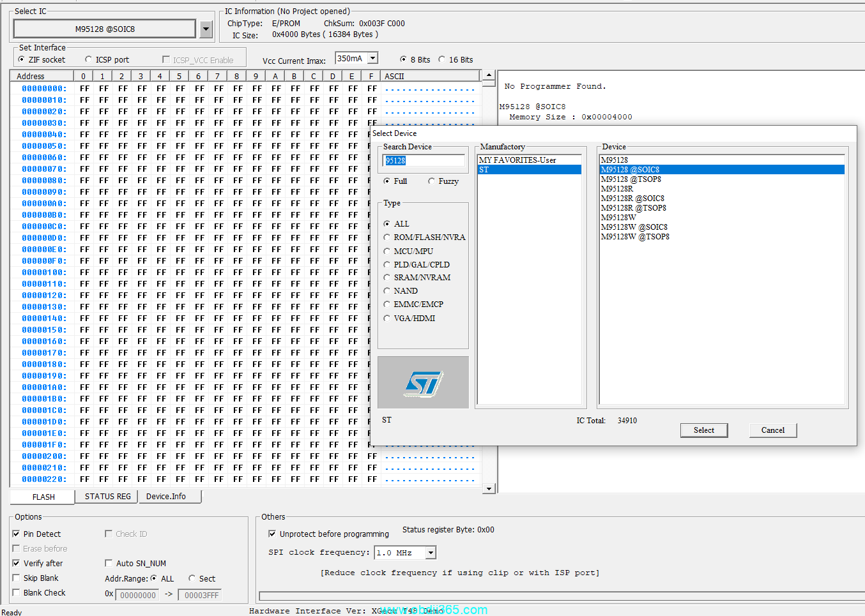The width and height of the screenshot is (865, 616).
Task: Click the hex view scroll-up arrow
Action: [489, 75]
